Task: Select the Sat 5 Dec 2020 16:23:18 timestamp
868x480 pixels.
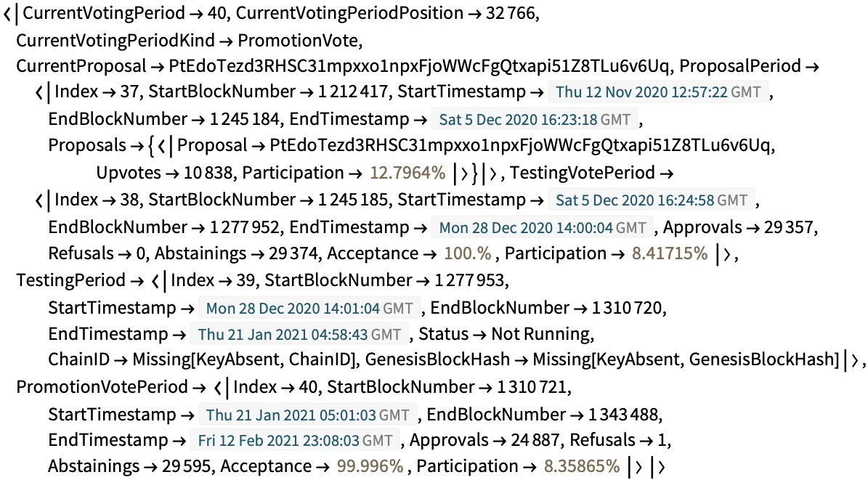Action: 535,120
